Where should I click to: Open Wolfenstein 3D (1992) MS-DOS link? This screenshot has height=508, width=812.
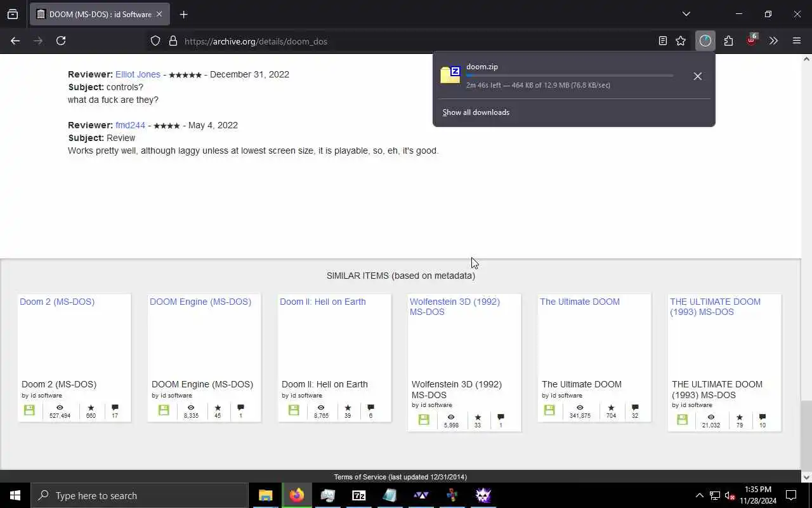(455, 307)
